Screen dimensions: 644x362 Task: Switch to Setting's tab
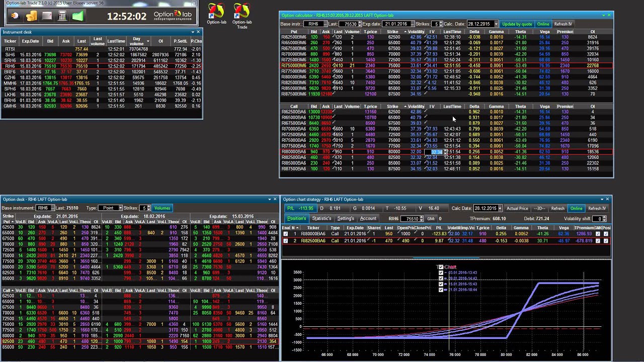tap(346, 219)
